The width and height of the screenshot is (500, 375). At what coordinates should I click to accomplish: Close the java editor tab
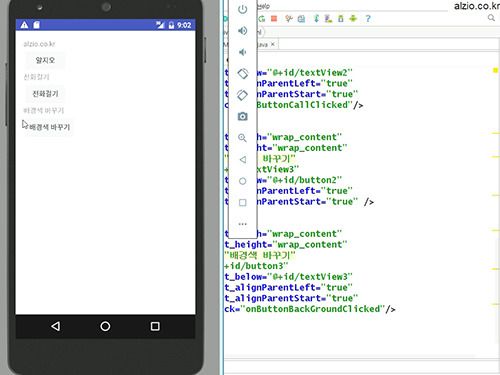pos(273,44)
